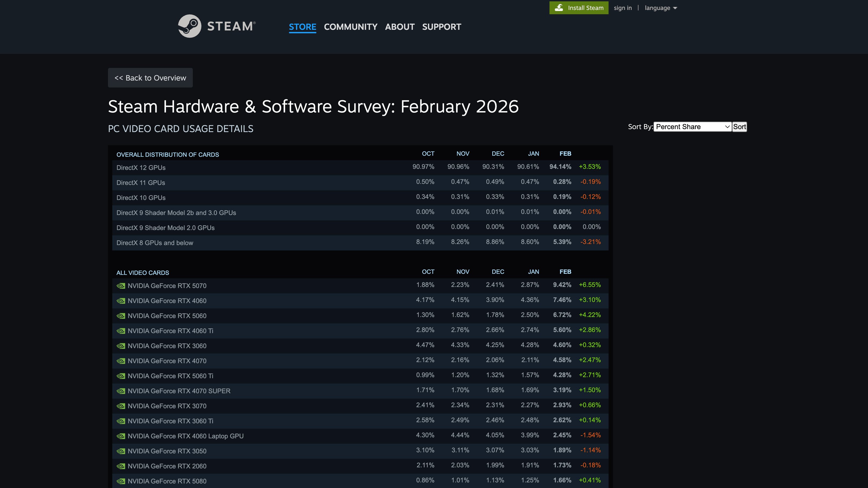
Task: Select the STORE navigation item
Action: coord(302,27)
